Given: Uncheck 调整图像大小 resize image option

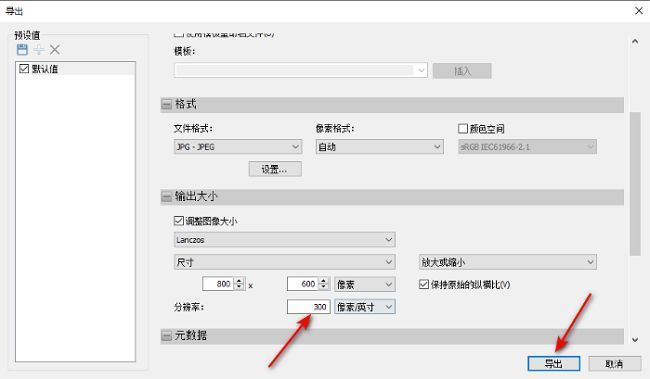Looking at the screenshot, I should coord(179,221).
